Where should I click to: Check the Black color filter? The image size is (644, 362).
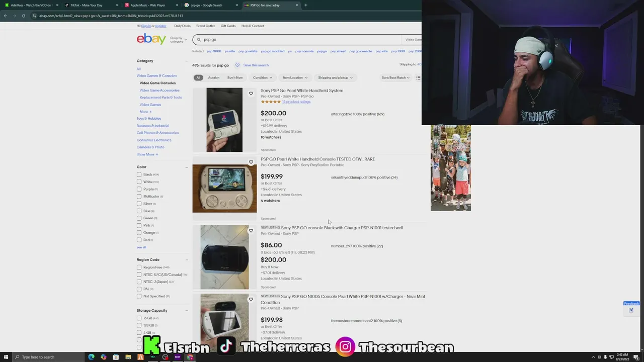139,174
